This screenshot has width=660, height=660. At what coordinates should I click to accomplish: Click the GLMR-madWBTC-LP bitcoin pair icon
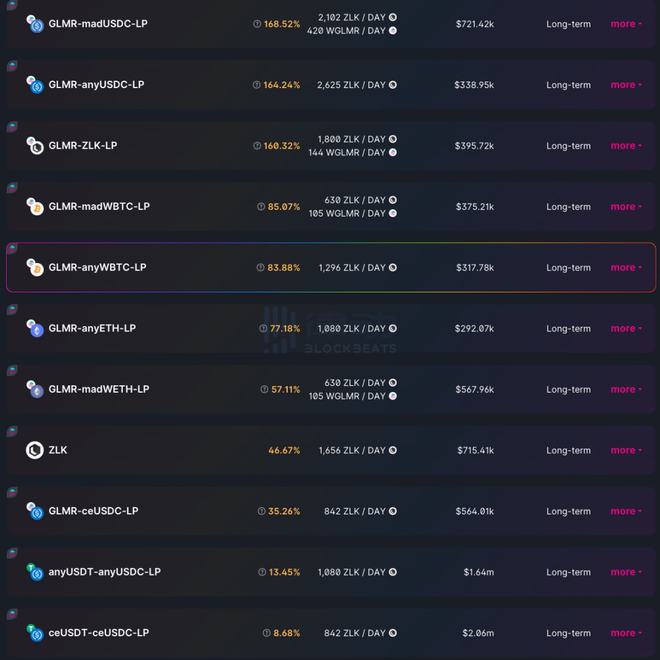(x=35, y=207)
